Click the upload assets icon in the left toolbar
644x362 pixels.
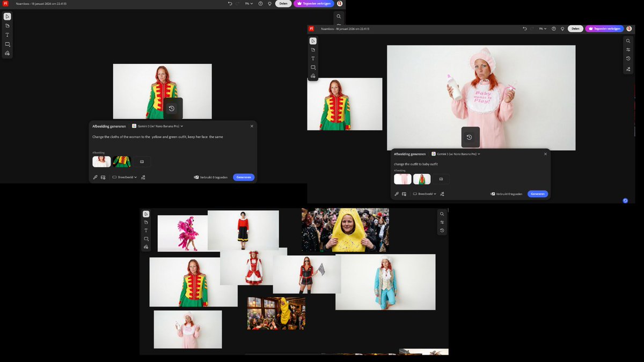tap(7, 53)
